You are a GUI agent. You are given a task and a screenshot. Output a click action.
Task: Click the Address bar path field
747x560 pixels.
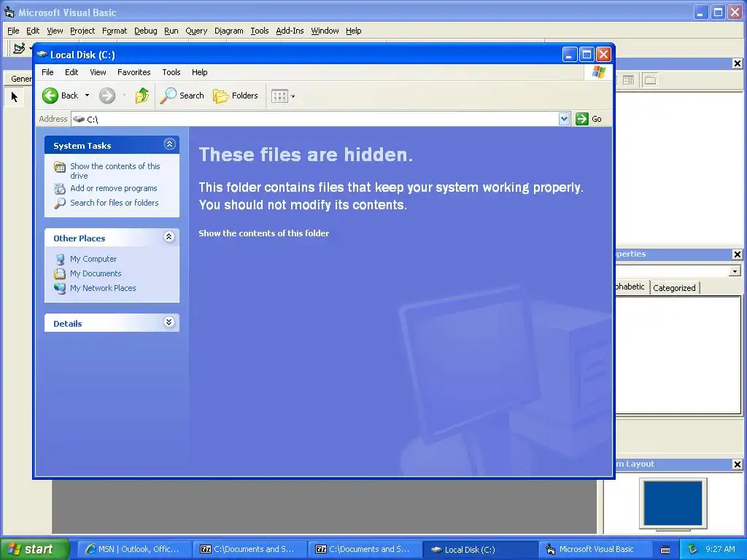coord(314,119)
